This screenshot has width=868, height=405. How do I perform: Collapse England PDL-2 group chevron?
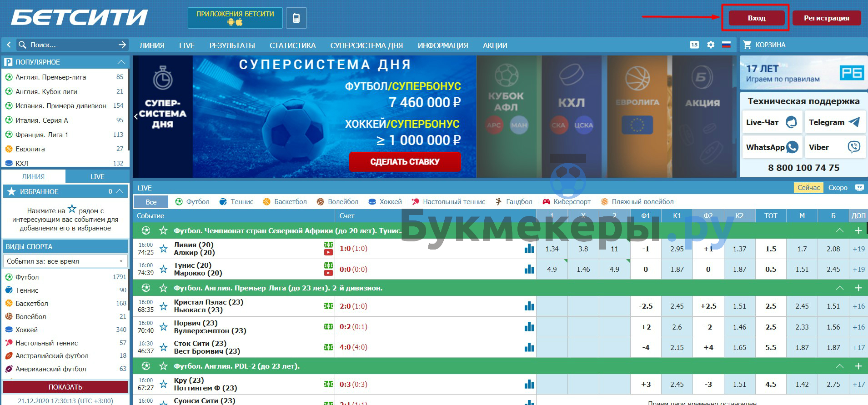(x=840, y=366)
